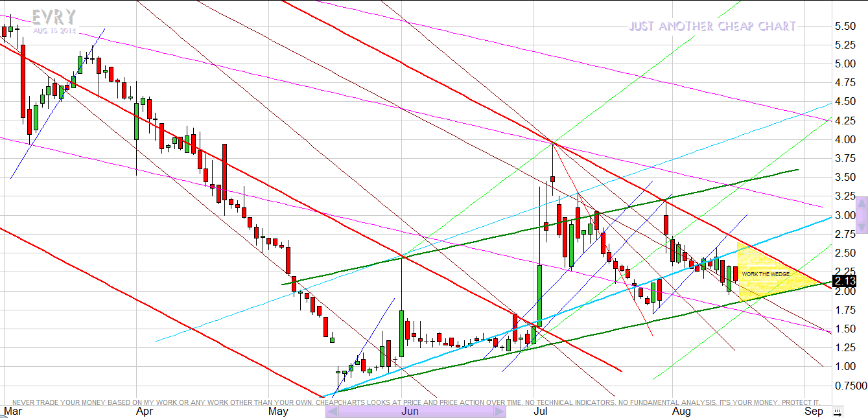Viewport: 868px width, 418px height.
Task: Click the Sep label on the time axis
Action: click(814, 411)
